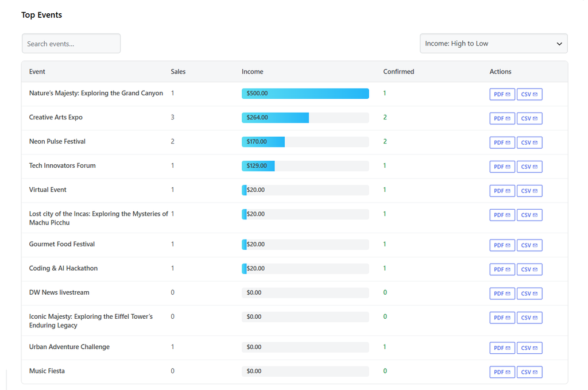Screen dimensions: 588x390
Task: Click 'Iconic Majesty' Eiffel Tower event name
Action: point(91,321)
